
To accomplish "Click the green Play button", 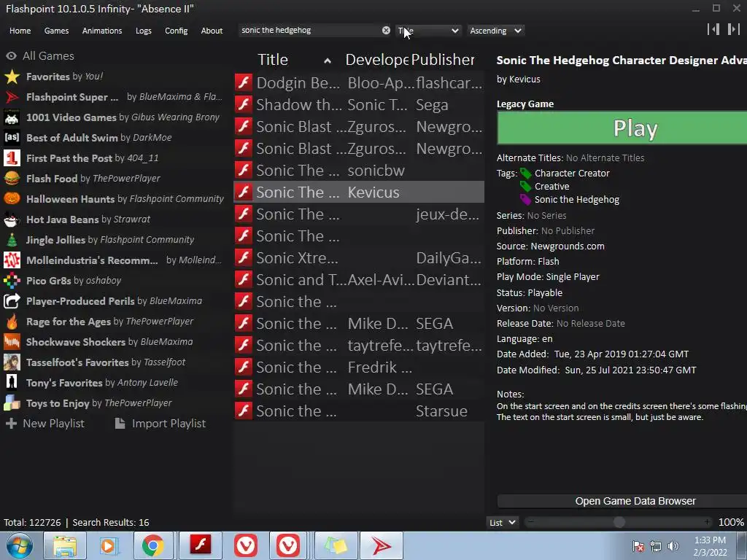I will [622, 128].
